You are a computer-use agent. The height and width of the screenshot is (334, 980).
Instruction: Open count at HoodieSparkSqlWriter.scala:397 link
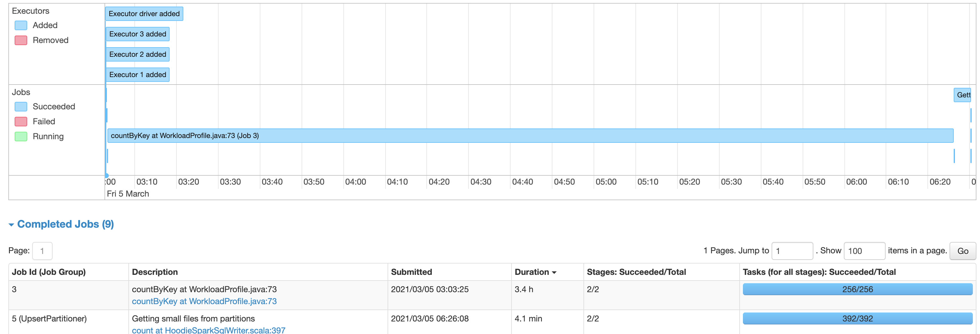[208, 330]
